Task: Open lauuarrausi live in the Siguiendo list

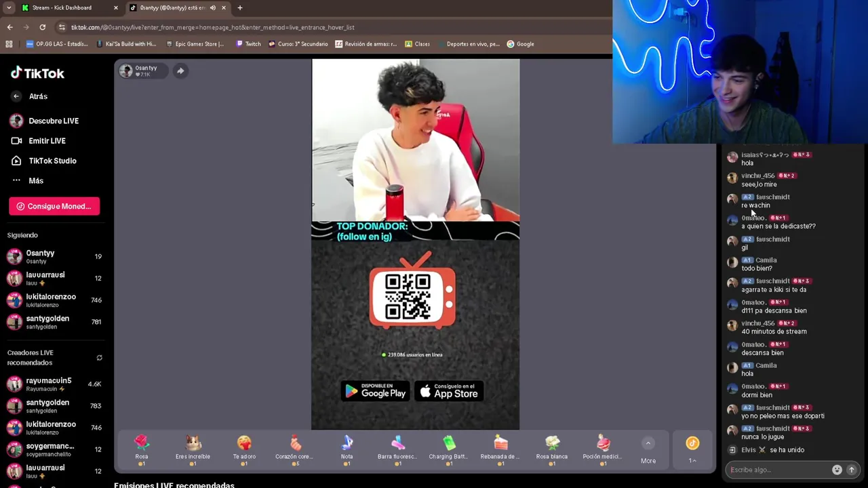Action: (x=53, y=278)
